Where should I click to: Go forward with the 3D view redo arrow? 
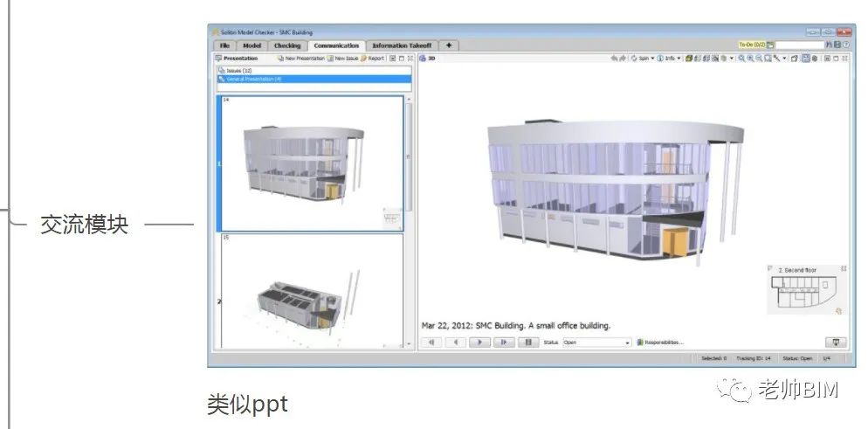623,59
